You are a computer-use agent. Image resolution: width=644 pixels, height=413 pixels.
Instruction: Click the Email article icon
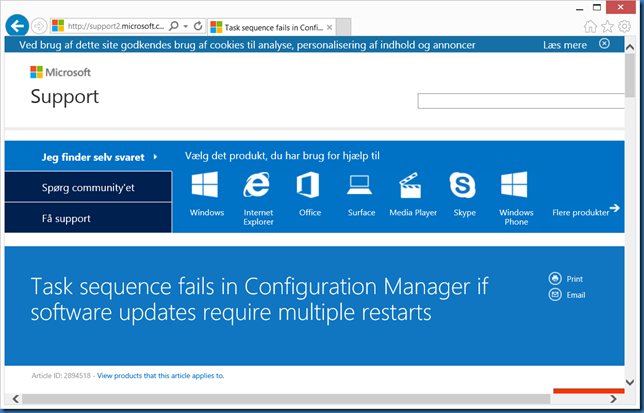tap(555, 295)
